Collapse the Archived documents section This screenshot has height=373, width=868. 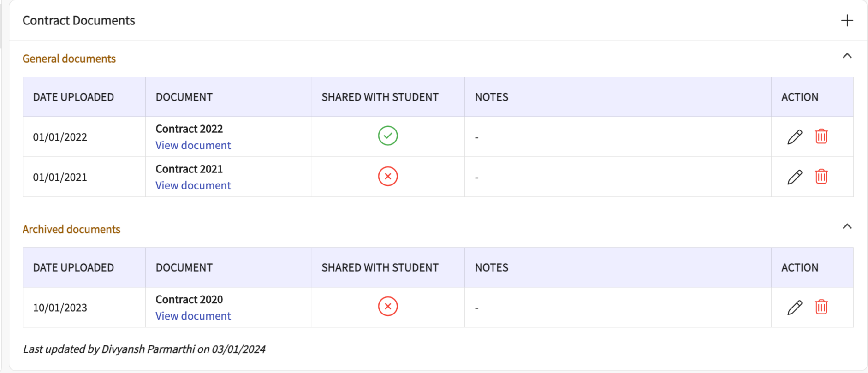coord(847,226)
